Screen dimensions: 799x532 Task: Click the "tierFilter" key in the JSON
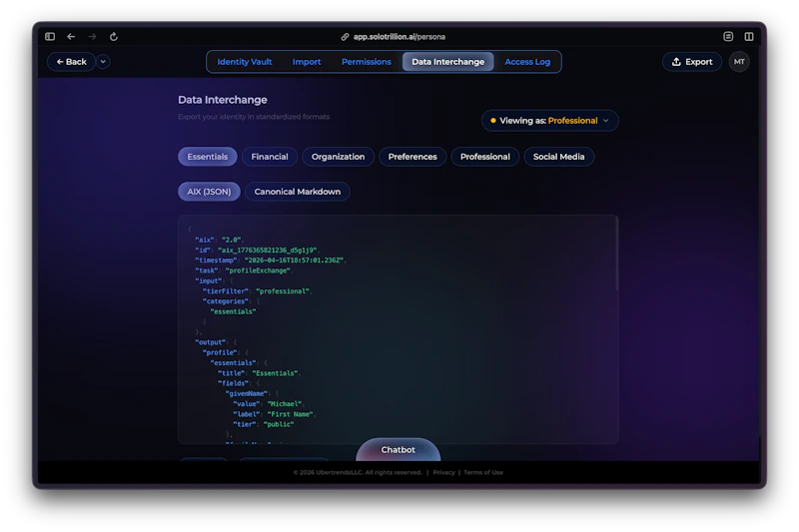(226, 291)
